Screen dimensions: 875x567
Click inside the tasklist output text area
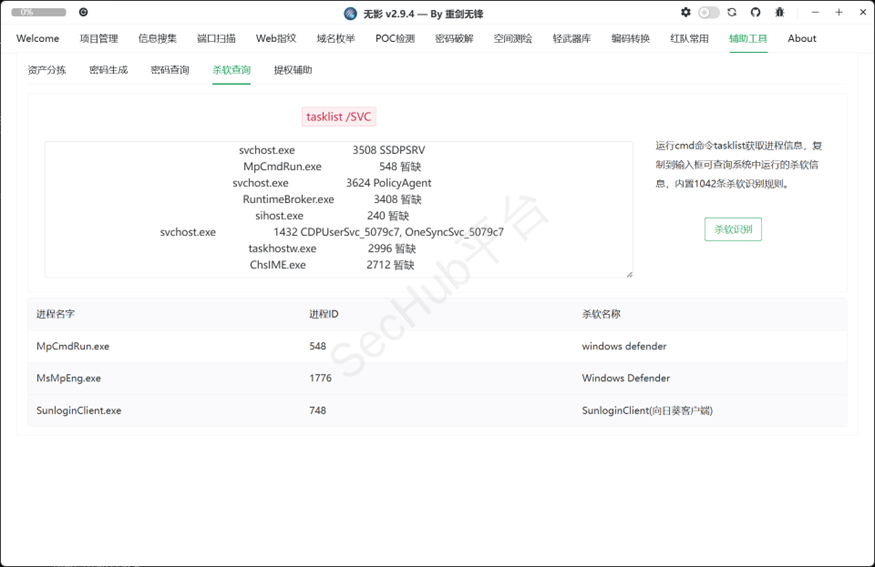click(x=338, y=209)
